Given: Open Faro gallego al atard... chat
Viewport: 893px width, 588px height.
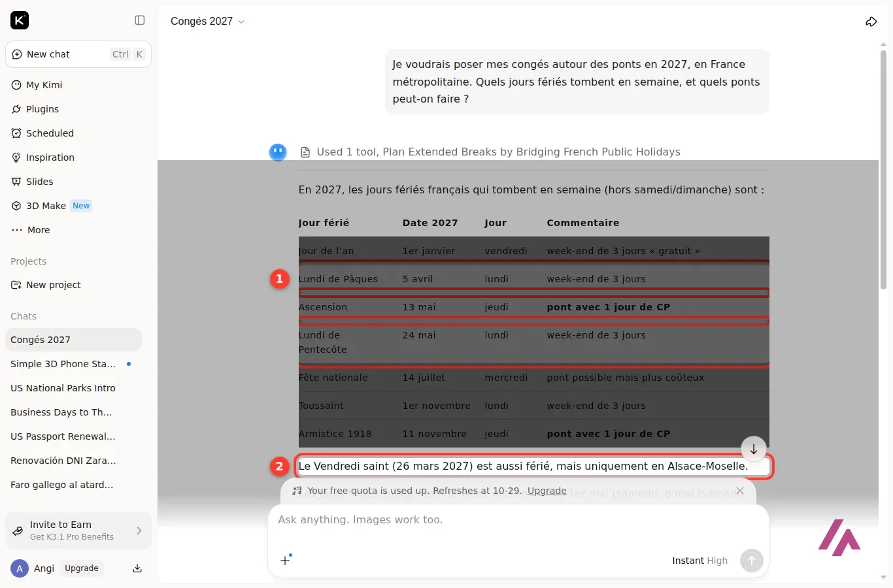Looking at the screenshot, I should 73,485.
